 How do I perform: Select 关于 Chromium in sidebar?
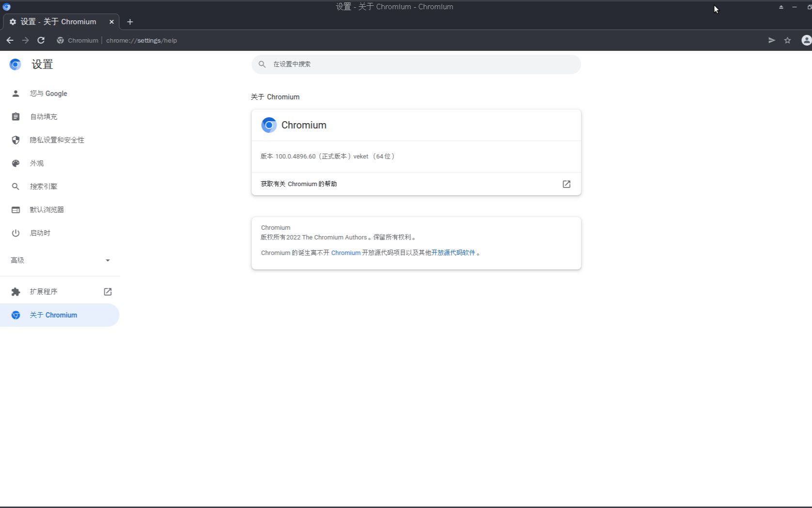[60, 315]
